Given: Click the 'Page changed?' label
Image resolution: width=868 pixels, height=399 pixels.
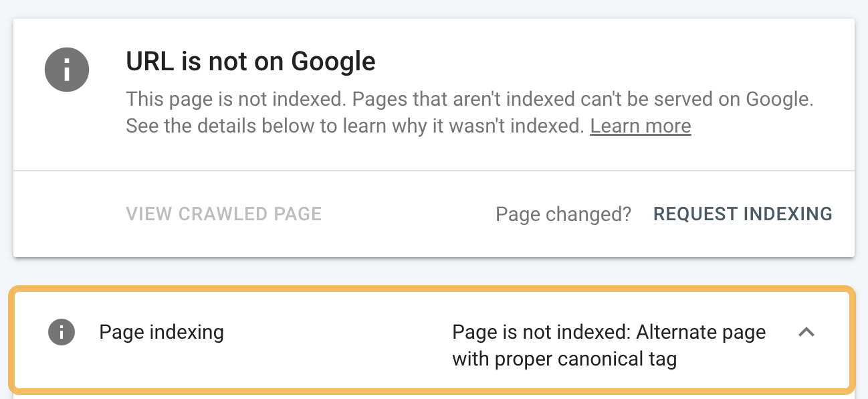Looking at the screenshot, I should (x=563, y=214).
